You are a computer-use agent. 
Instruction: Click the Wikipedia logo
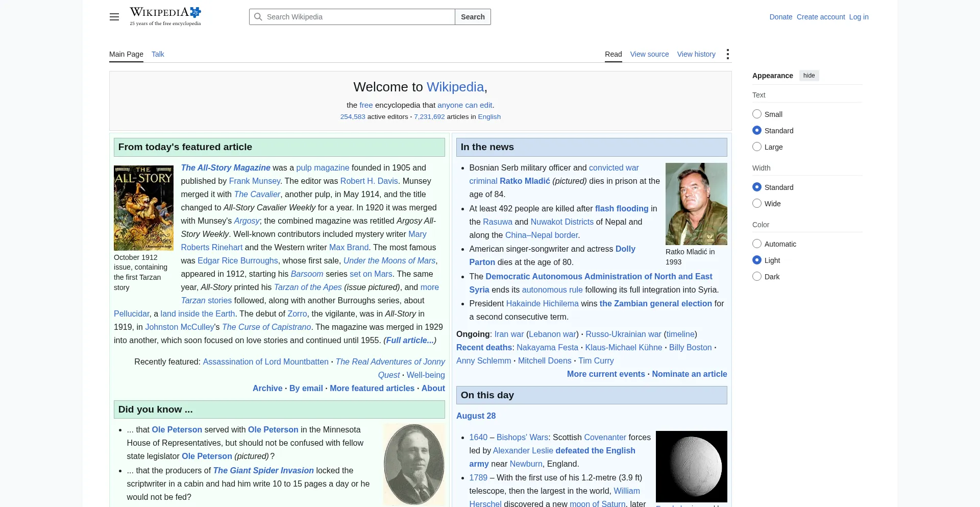165,16
